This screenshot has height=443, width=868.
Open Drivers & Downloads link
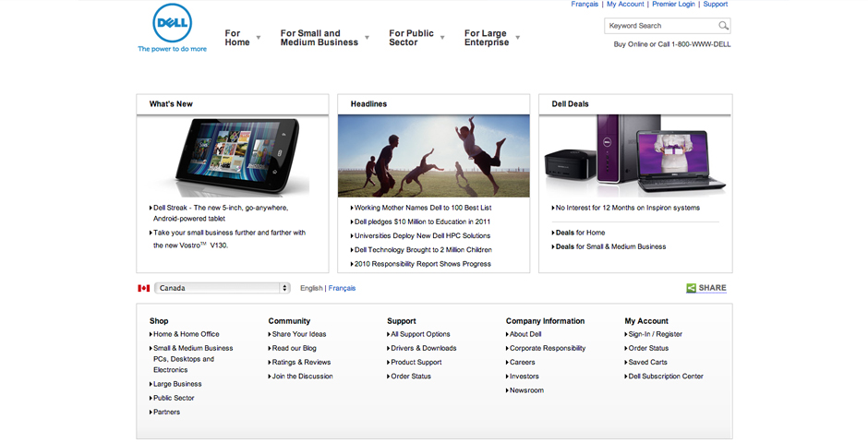[423, 349]
